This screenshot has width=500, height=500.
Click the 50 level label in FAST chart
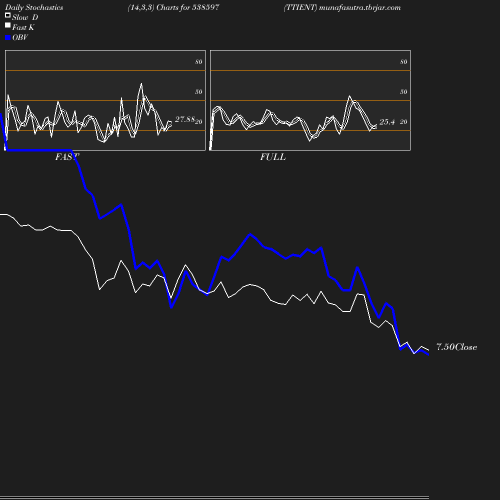[199, 92]
